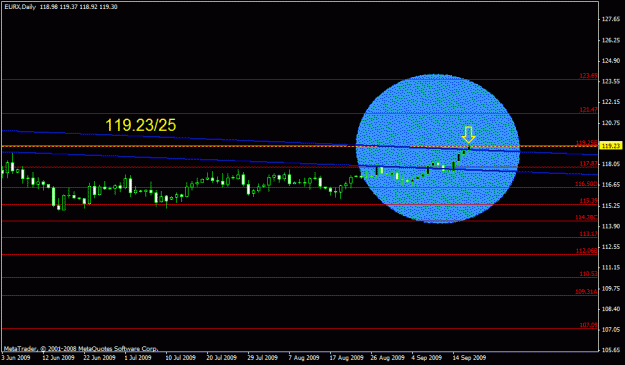
Task: Click the 124.90 price axis label
Action: coord(611,61)
